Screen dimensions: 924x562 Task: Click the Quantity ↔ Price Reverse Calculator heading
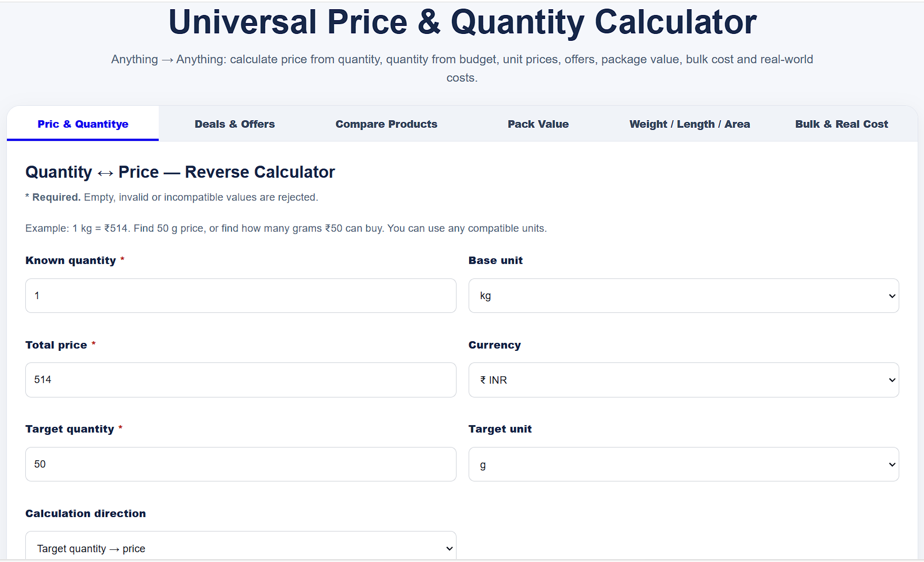coord(180,172)
